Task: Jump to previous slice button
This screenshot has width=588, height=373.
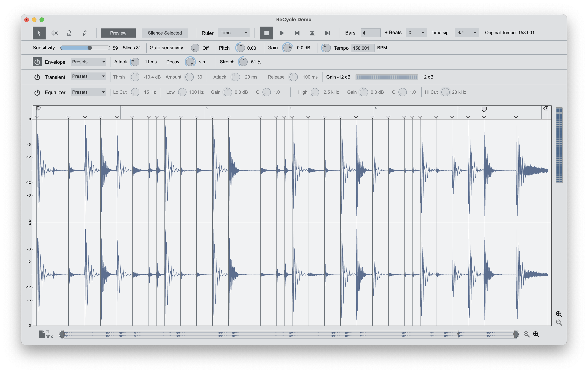Action: [x=297, y=33]
